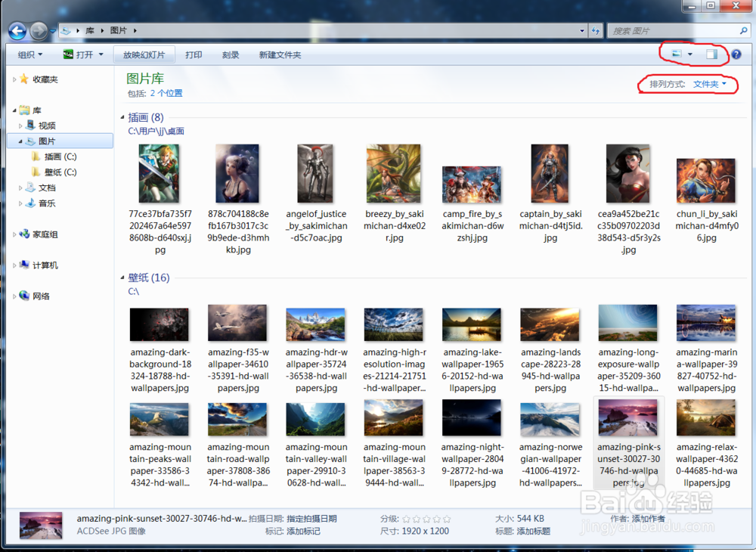Image resolution: width=756 pixels, height=552 pixels.
Task: Select captain_by_sakimichan thumbnail
Action: [x=550, y=174]
